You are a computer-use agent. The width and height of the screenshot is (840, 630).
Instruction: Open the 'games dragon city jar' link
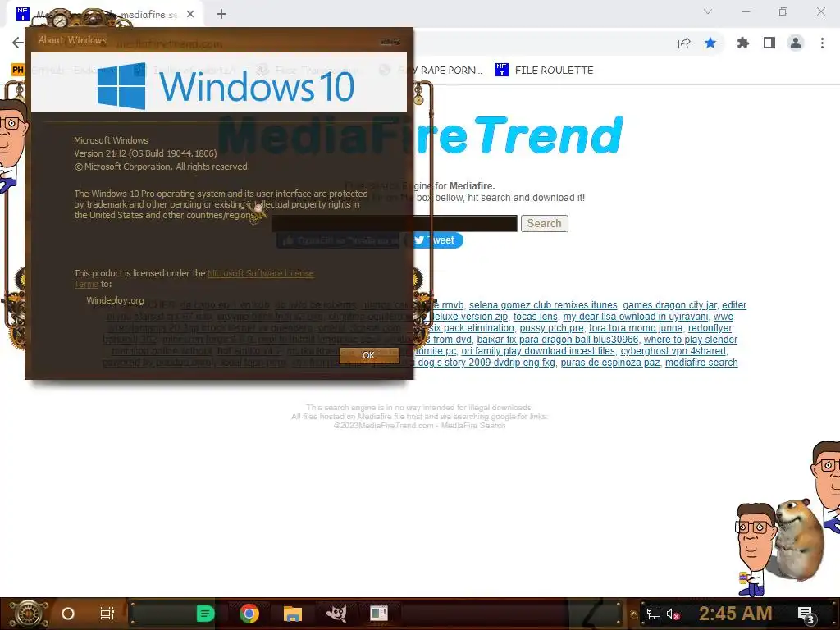click(669, 305)
